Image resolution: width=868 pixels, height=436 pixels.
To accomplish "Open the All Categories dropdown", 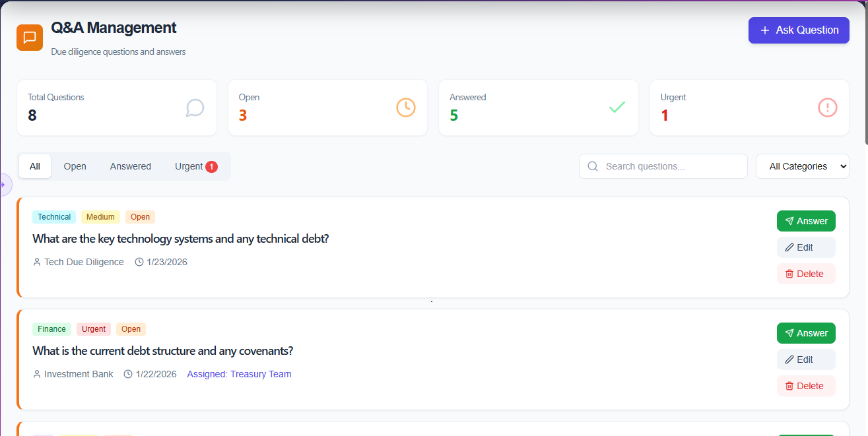I will tap(802, 166).
